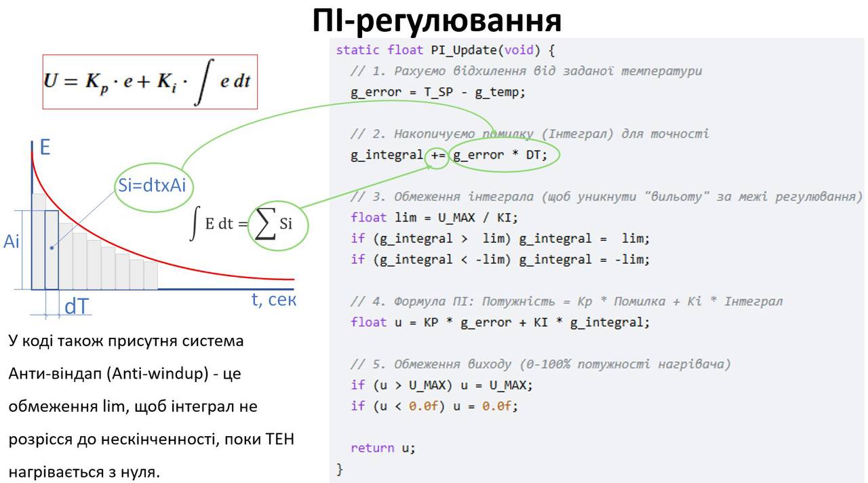Viewport: 868px width, 483px height.
Task: Click the red-bordered PI formula box
Action: tap(150, 81)
